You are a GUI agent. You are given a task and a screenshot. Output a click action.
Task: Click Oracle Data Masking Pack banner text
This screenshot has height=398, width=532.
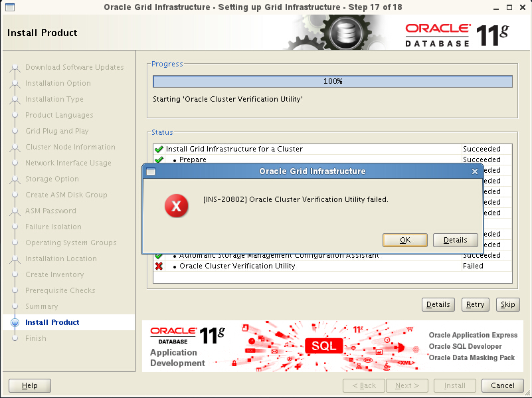coord(472,357)
